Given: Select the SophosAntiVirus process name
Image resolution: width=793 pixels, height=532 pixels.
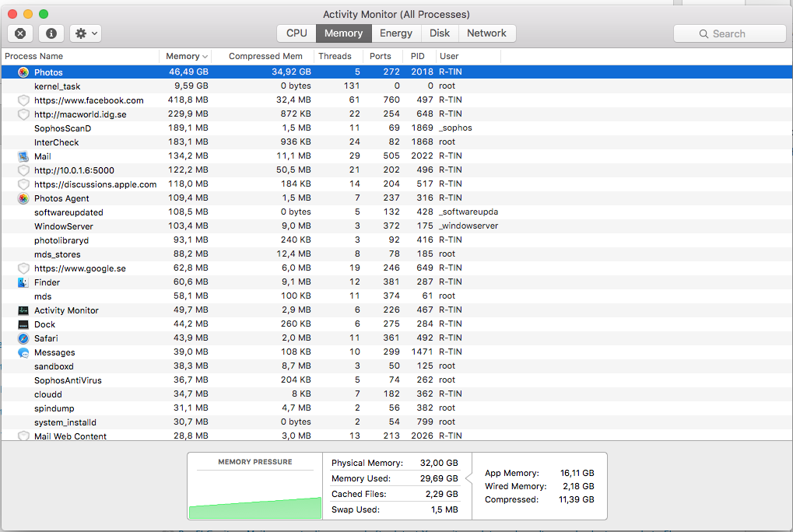Looking at the screenshot, I should click(68, 380).
